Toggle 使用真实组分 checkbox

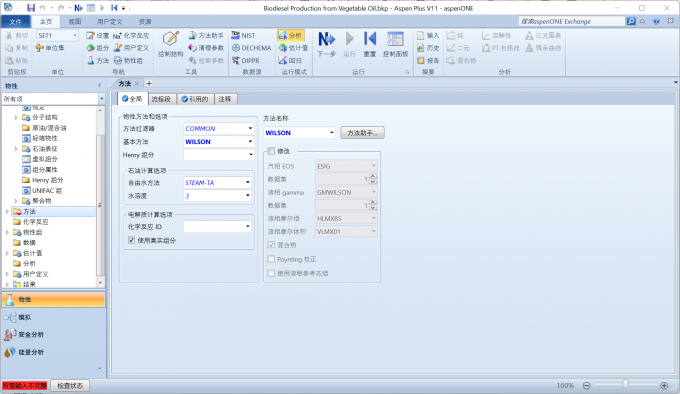[x=131, y=240]
